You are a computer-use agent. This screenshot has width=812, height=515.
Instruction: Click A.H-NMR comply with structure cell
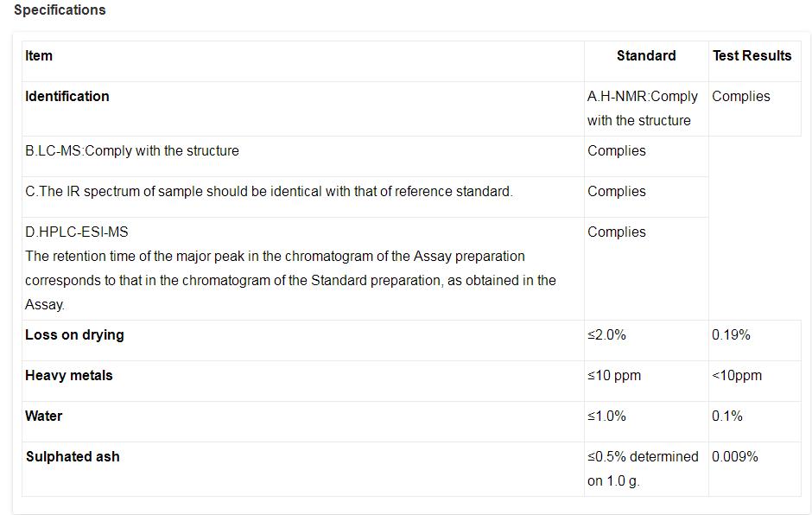pyautogui.click(x=642, y=109)
